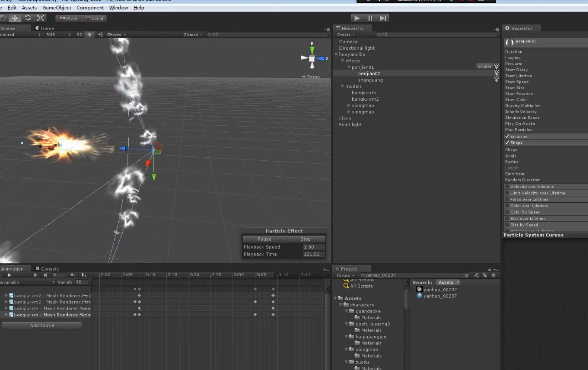588x370 pixels.
Task: Enable Size by Speed module
Action: coord(507,225)
